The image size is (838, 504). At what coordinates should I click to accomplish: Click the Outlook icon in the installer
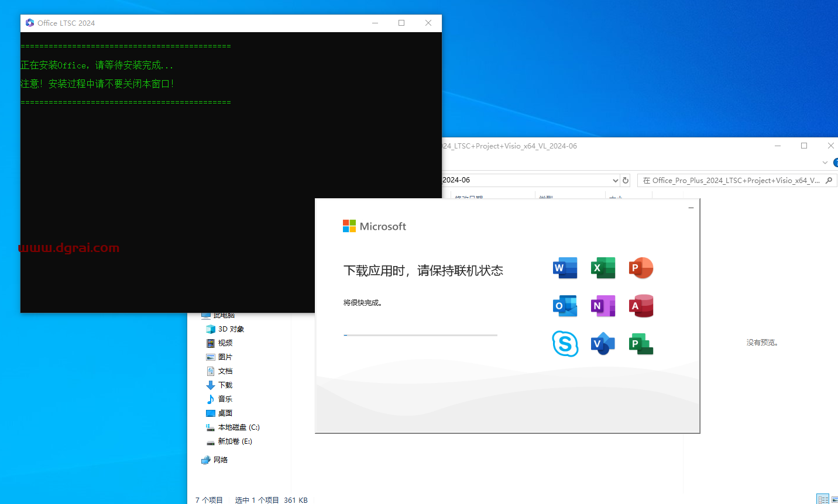click(565, 306)
